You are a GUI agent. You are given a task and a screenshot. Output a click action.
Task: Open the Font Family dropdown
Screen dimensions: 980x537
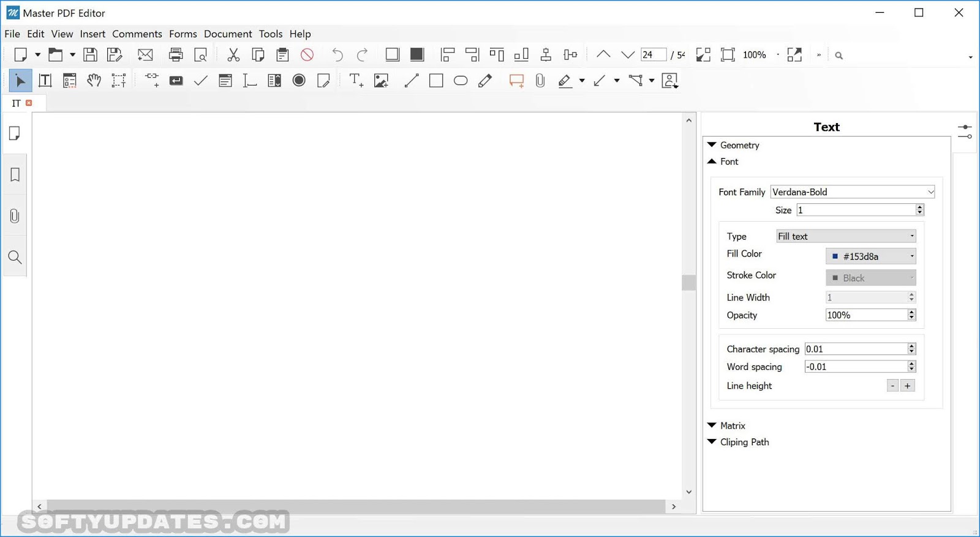click(x=853, y=192)
